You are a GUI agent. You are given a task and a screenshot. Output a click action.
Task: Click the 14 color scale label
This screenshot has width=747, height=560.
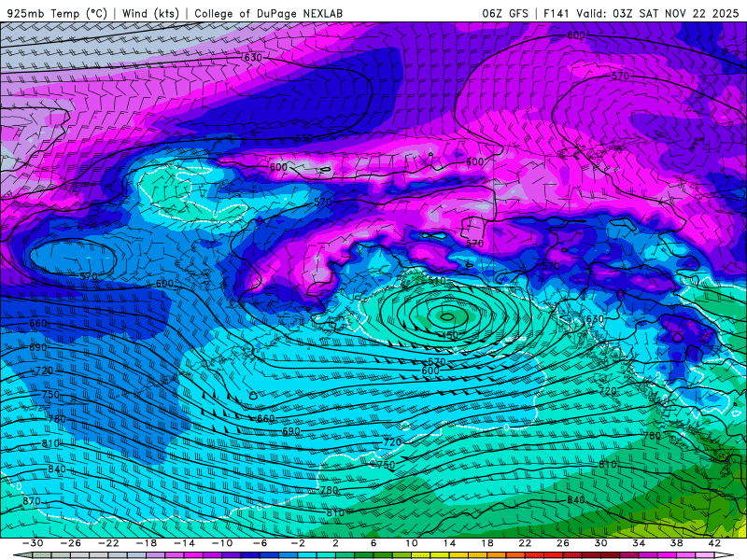(x=449, y=543)
